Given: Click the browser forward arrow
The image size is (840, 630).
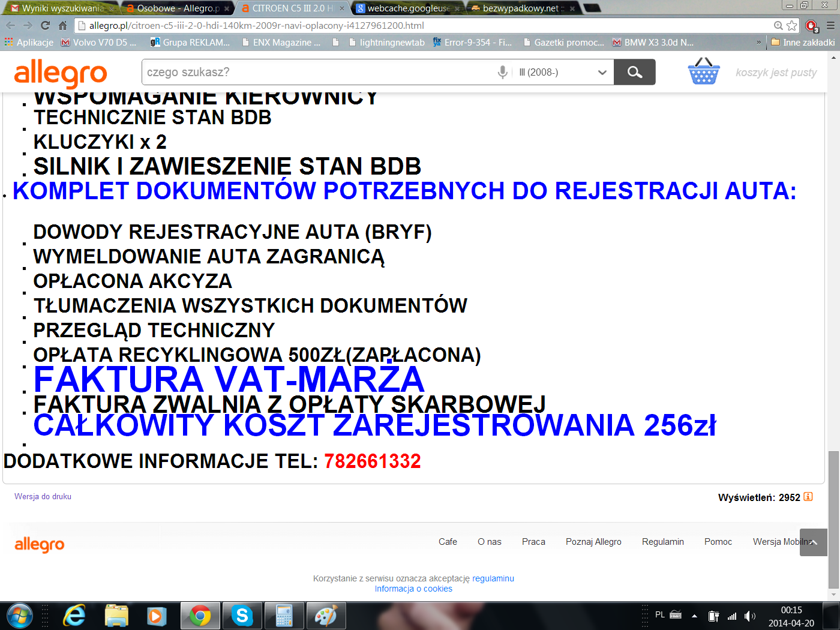Looking at the screenshot, I should coord(28,26).
